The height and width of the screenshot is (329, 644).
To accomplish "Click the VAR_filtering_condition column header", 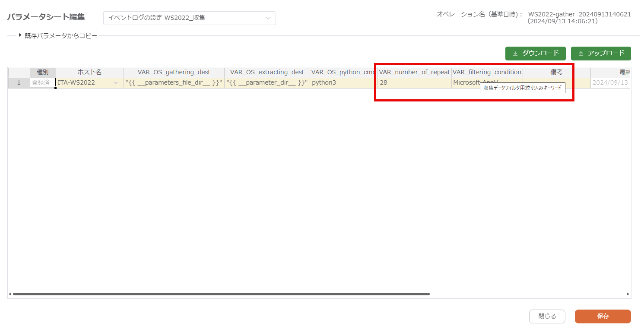I will point(487,72).
